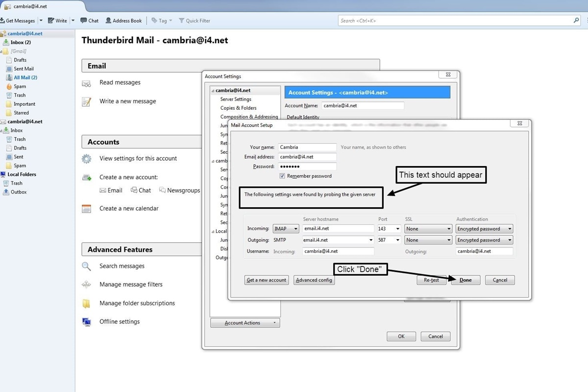Open Chat from the main toolbar
Viewport: 588px width, 392px height.
pyautogui.click(x=89, y=21)
